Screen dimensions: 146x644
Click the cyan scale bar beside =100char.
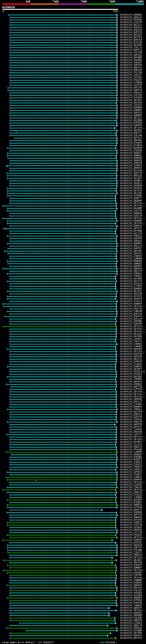point(102,642)
